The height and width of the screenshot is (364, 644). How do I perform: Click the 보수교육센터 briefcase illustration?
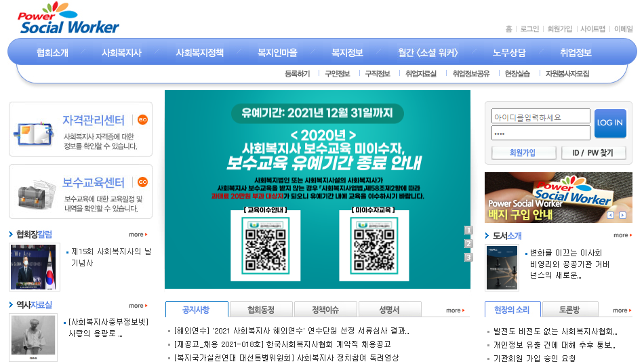click(37, 195)
